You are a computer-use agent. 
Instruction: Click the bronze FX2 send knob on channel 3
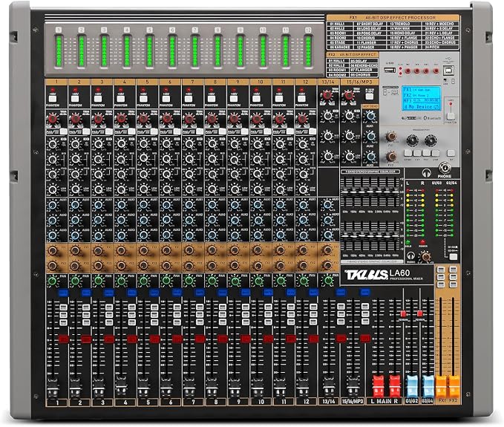98,266
